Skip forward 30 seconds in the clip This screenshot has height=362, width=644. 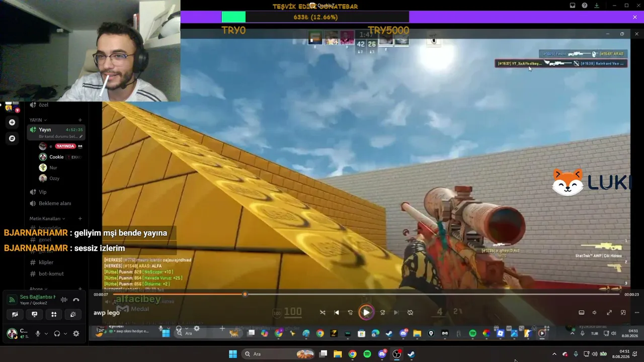(382, 312)
